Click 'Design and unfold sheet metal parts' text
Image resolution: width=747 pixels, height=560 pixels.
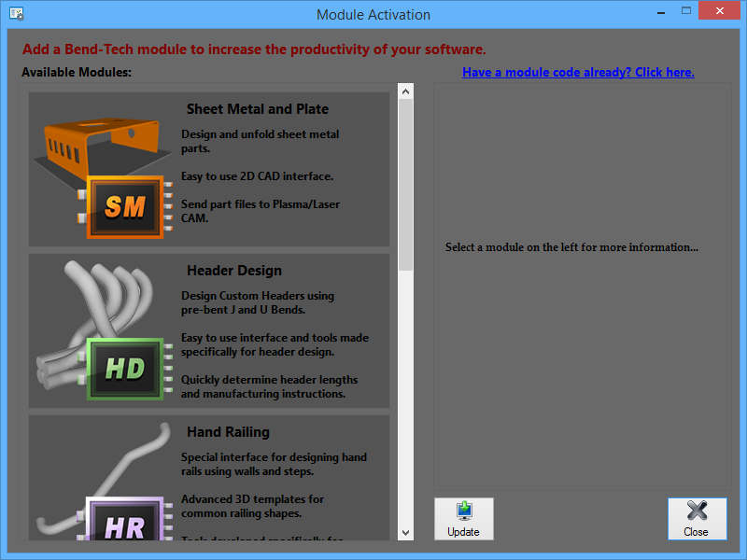coord(260,141)
